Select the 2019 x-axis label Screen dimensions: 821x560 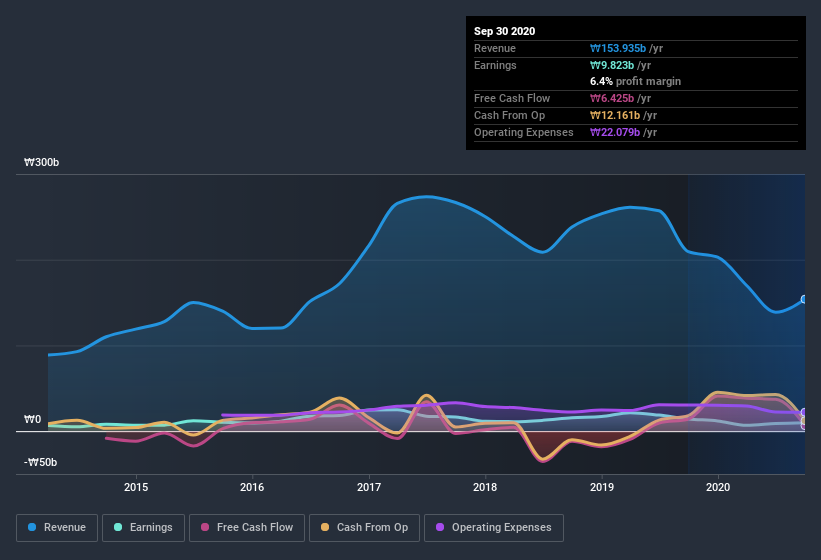[x=602, y=487]
